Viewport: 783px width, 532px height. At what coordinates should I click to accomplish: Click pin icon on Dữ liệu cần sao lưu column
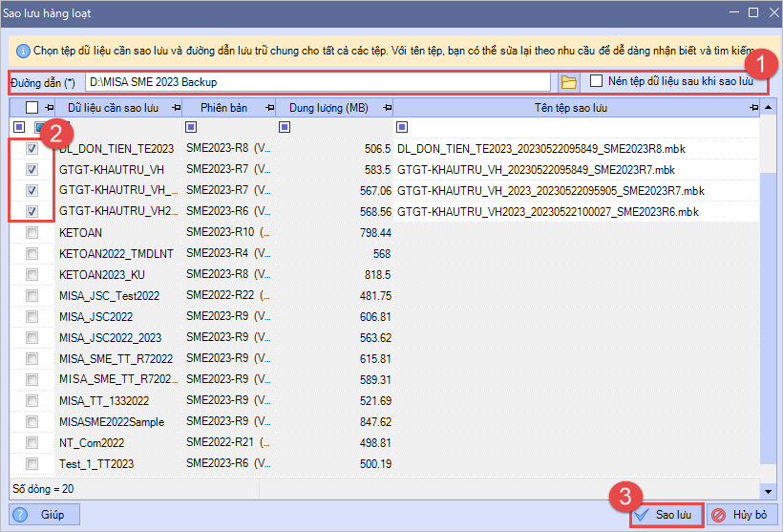click(175, 108)
